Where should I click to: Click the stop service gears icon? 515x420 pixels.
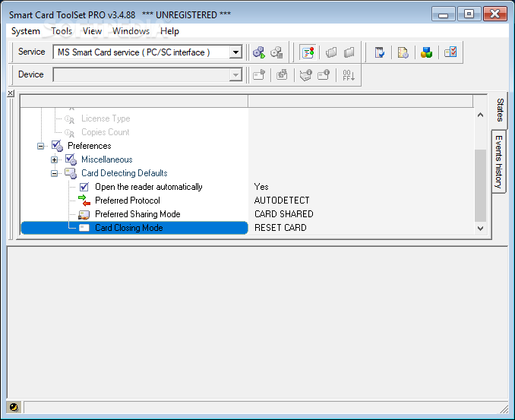[x=276, y=52]
